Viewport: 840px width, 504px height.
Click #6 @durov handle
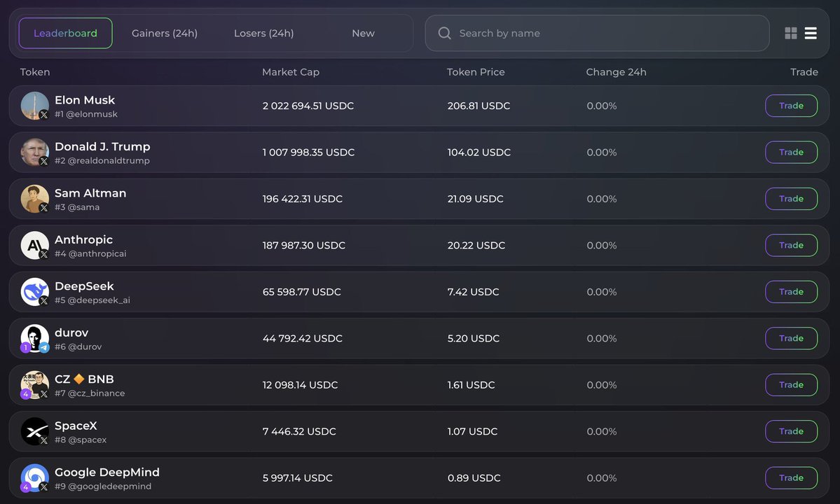coord(78,346)
